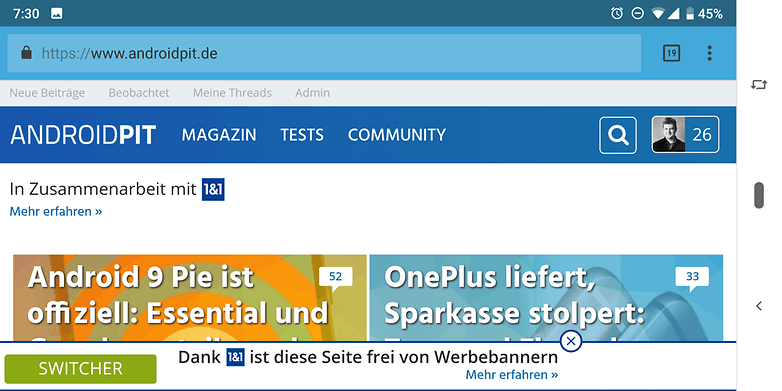782x391 pixels.
Task: Tap the padlock site security icon
Action: click(x=26, y=52)
